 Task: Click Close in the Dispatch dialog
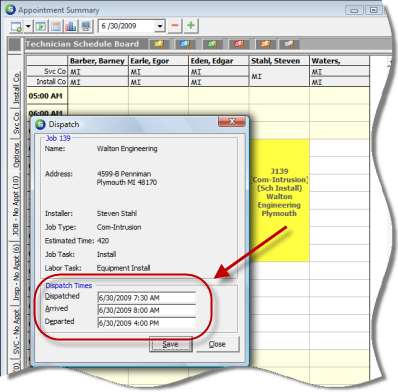click(x=217, y=344)
